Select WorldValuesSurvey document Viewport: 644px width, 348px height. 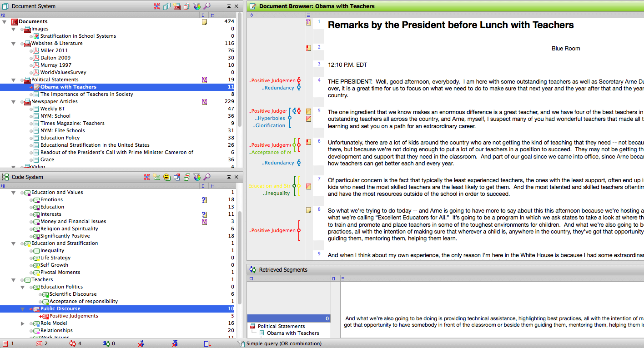pos(63,72)
